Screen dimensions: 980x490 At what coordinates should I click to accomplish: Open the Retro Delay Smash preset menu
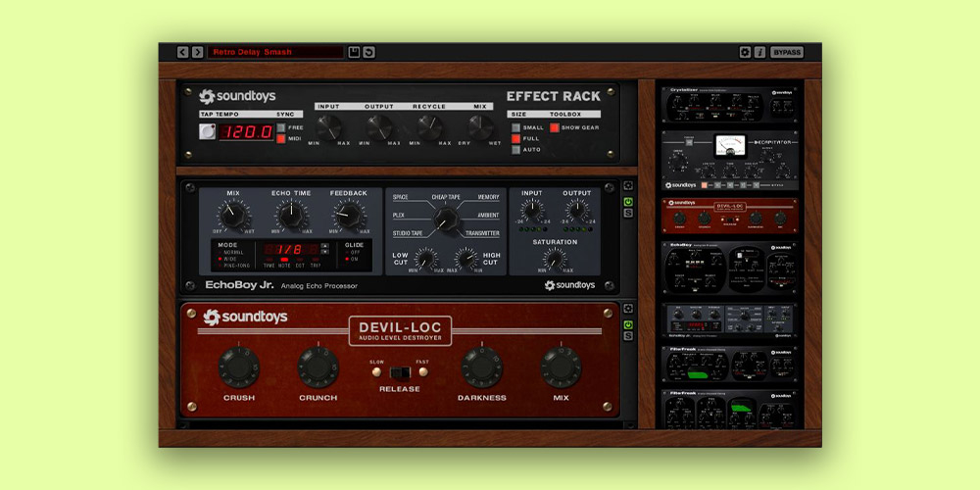coord(275,52)
